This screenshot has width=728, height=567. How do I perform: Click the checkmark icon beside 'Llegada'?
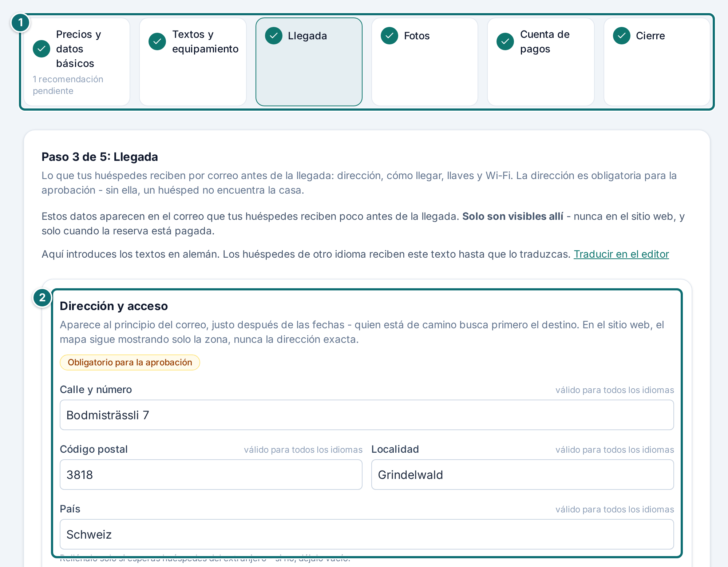274,36
